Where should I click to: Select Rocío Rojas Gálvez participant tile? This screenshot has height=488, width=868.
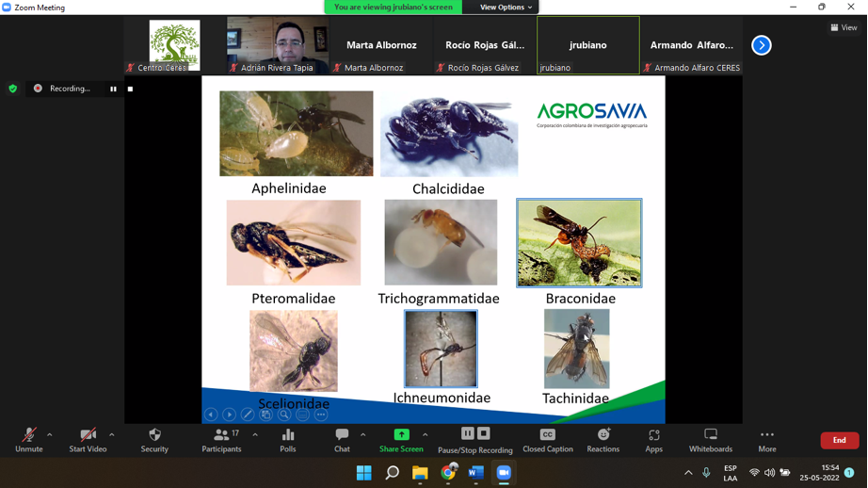coord(485,45)
